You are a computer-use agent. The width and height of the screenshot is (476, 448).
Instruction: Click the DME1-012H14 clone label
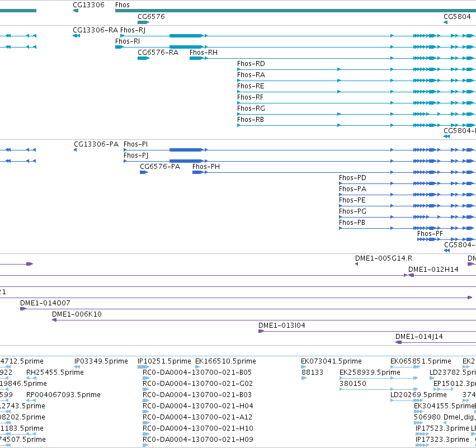tap(433, 270)
